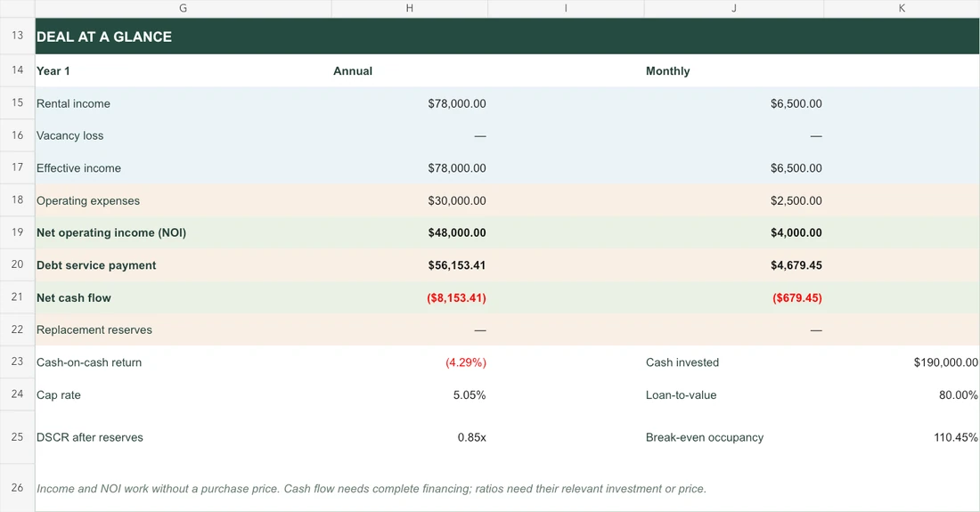The image size is (980, 512).
Task: Click the Cap rate label
Action: click(x=59, y=394)
